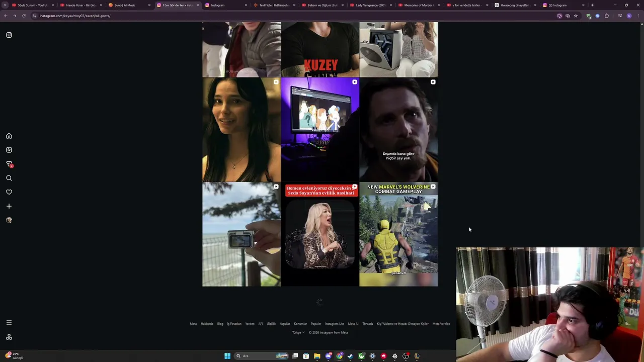Open the reel with handheld camera by sea

click(x=242, y=235)
